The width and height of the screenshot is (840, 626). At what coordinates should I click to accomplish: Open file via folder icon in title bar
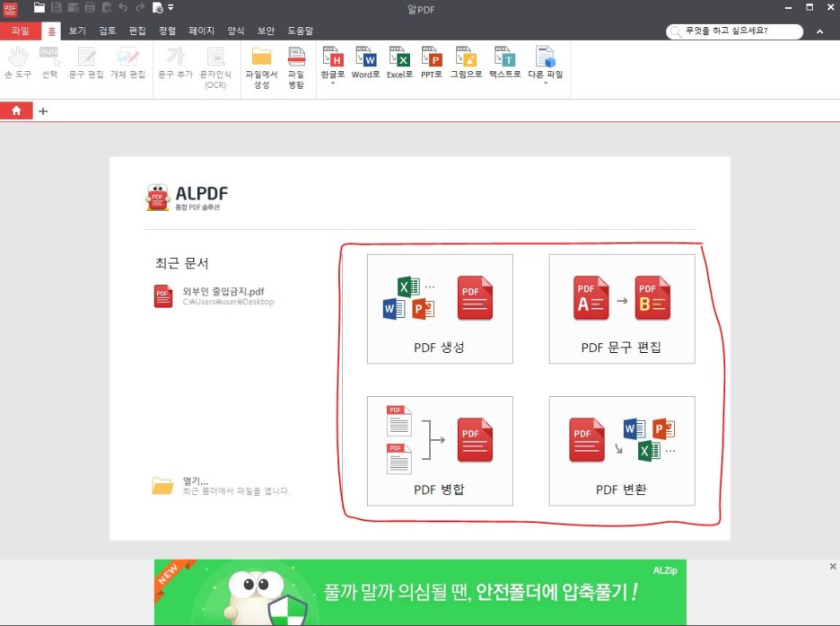pyautogui.click(x=39, y=7)
